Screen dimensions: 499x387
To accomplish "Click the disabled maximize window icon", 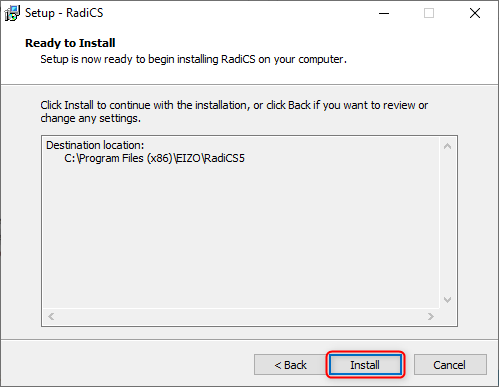I will (x=429, y=13).
